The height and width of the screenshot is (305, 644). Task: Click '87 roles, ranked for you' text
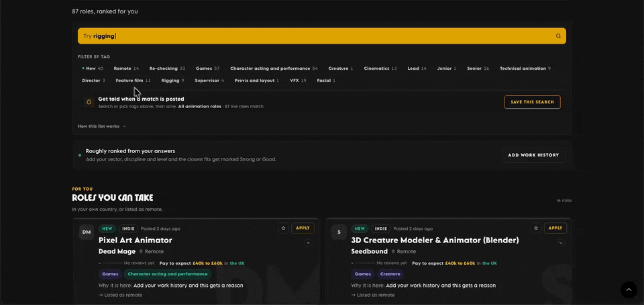[x=105, y=11]
